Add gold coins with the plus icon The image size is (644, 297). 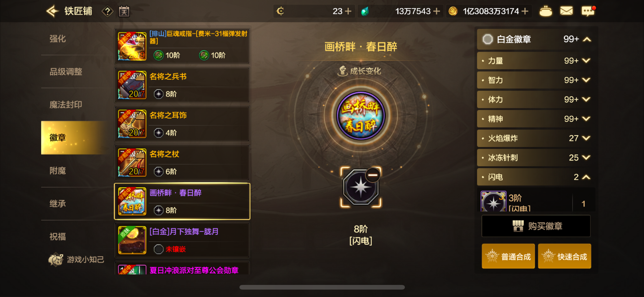(525, 11)
